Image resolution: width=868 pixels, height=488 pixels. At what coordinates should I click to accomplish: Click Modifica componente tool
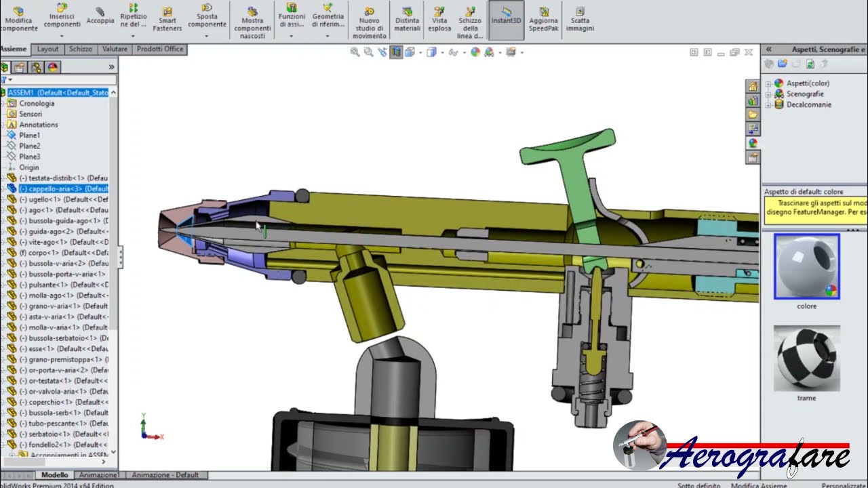18,20
